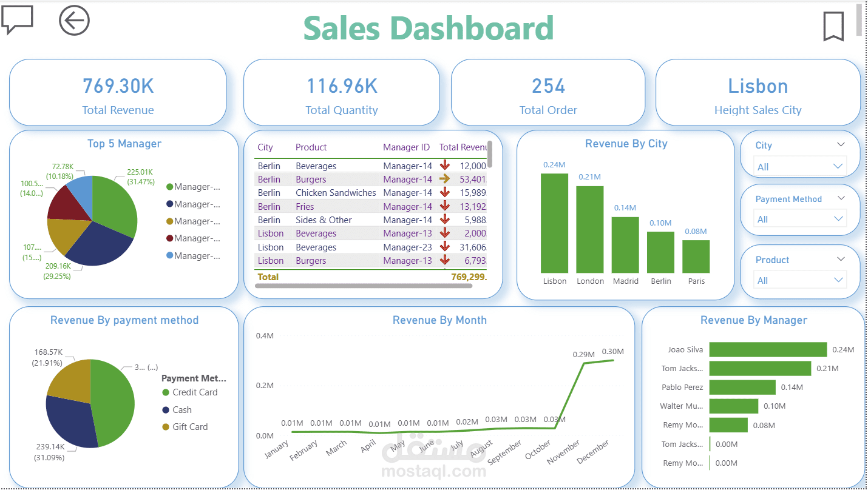Viewport: 868px width, 490px height.
Task: Click red arrow in Lisbon Beverages Manager-23 row
Action: (445, 247)
